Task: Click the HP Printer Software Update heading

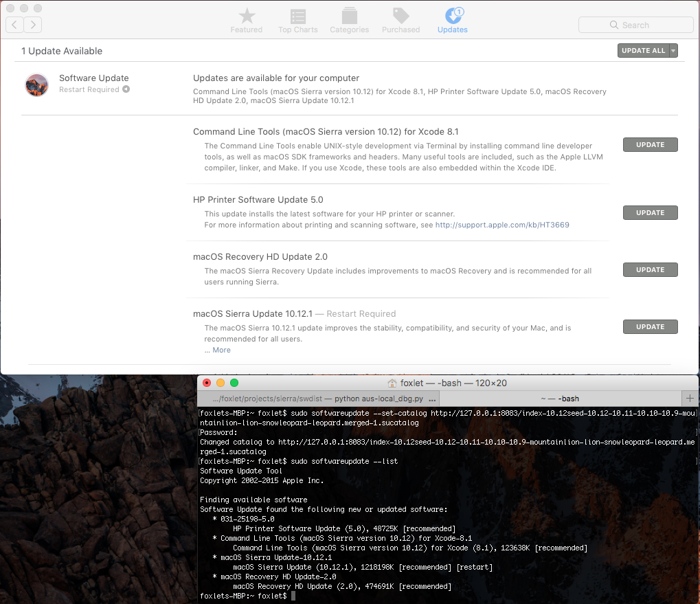Action: (258, 199)
